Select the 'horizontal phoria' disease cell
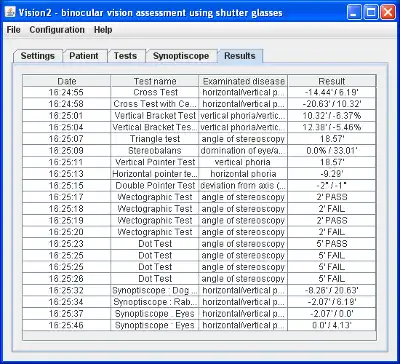 pyautogui.click(x=244, y=174)
